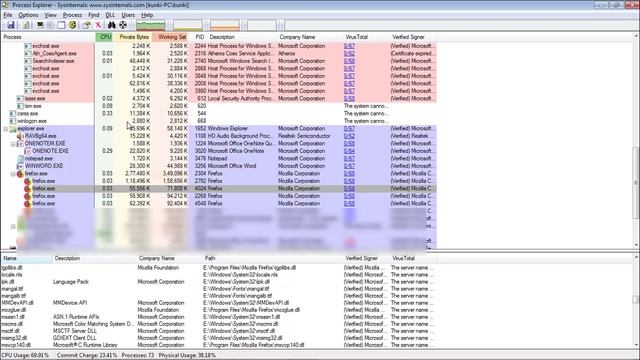Click the notepad.exe process icon
640x360 pixels.
(20, 158)
